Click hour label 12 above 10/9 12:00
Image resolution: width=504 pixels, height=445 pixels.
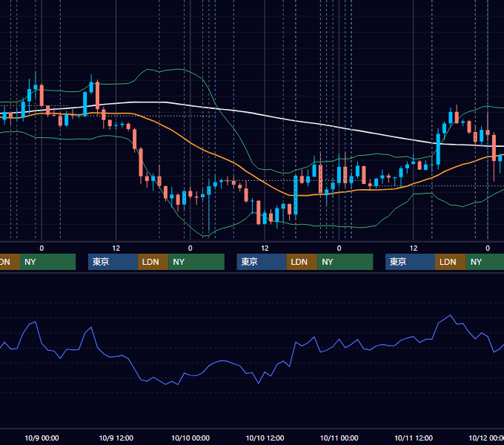(x=116, y=248)
